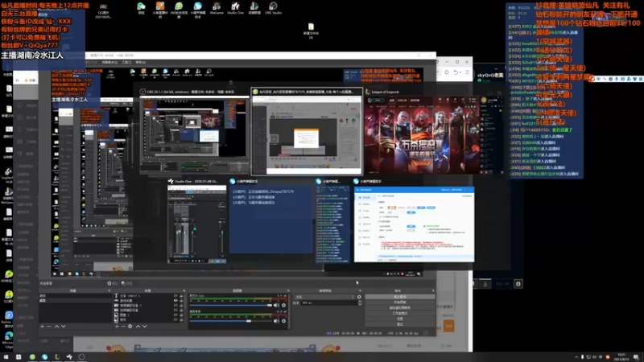Remove selected source with minus icon

[123, 327]
